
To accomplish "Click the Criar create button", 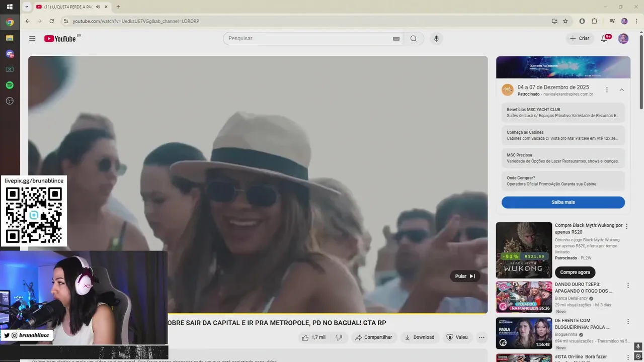I will [x=580, y=39].
